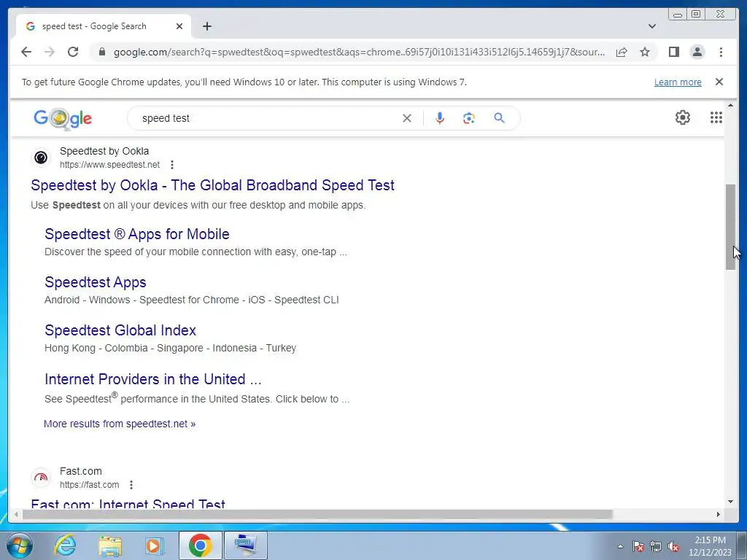Share this page using the share icon
The width and height of the screenshot is (747, 560).
622,52
